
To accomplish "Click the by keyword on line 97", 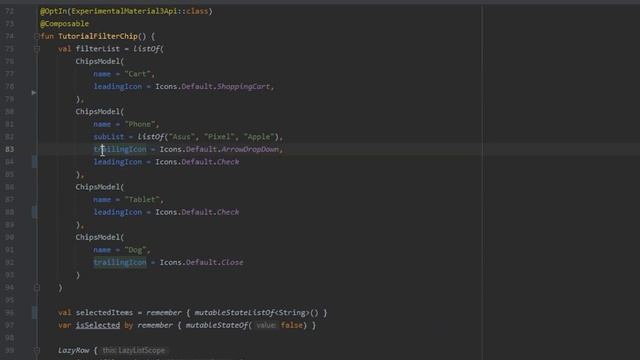I will [129, 325].
